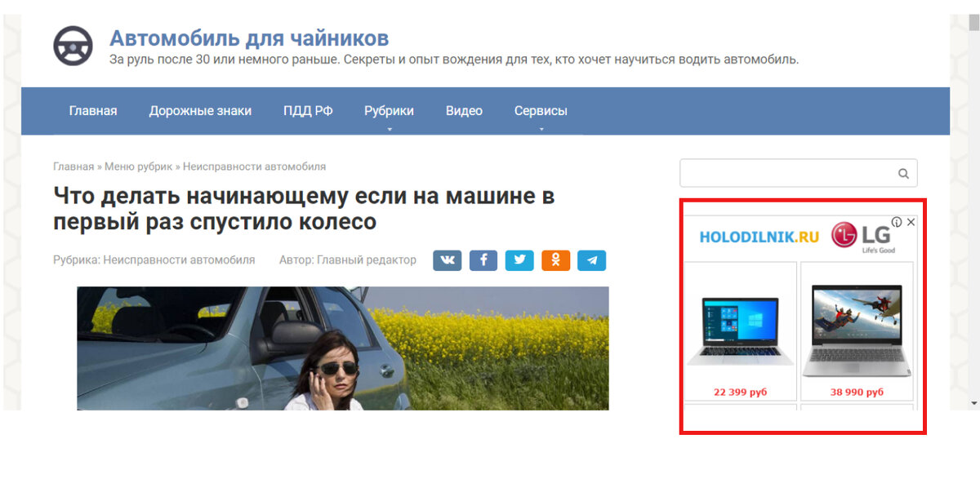The width and height of the screenshot is (980, 488).
Task: Share the article on Facebook
Action: pyautogui.click(x=483, y=260)
